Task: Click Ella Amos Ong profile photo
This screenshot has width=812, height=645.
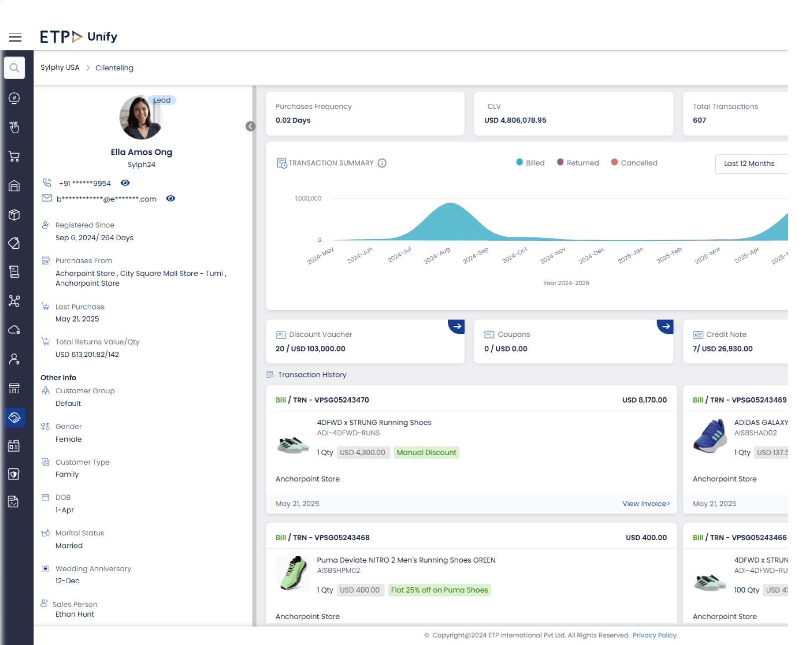Action: [141, 118]
